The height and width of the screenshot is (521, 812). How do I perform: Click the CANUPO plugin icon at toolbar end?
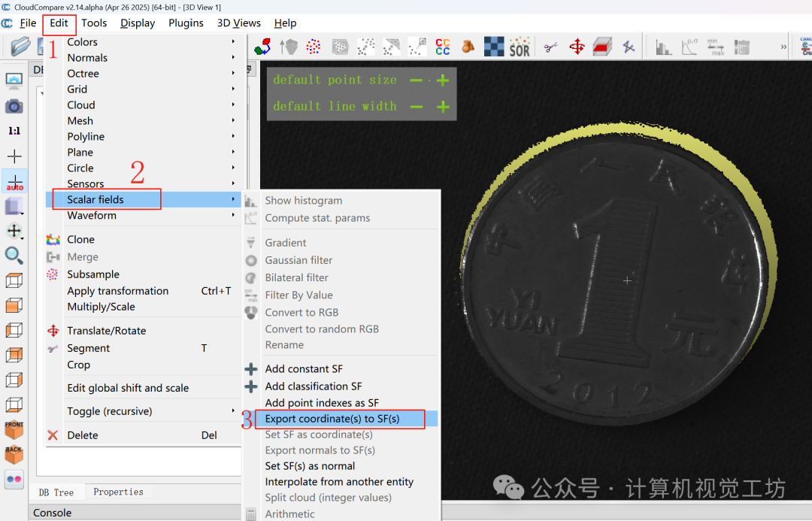coord(806,47)
